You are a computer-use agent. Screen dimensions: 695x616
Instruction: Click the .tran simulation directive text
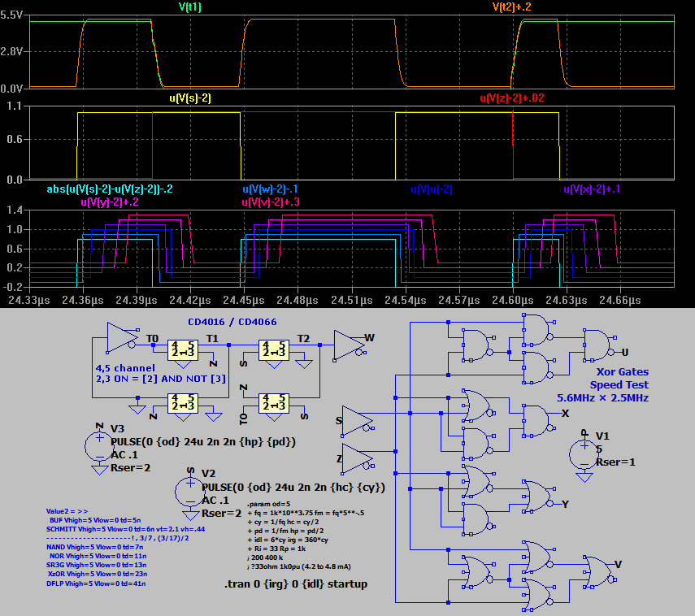coord(295,583)
